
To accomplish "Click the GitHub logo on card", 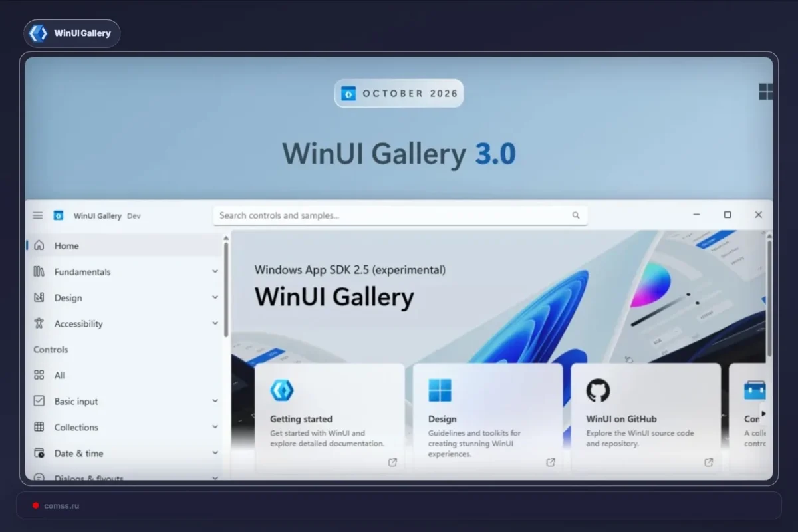I will 598,390.
